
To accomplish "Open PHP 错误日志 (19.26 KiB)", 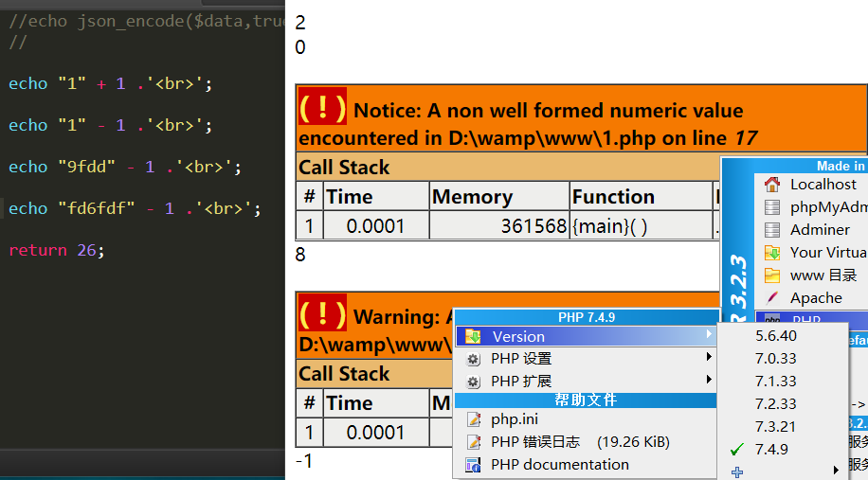I will [x=586, y=442].
